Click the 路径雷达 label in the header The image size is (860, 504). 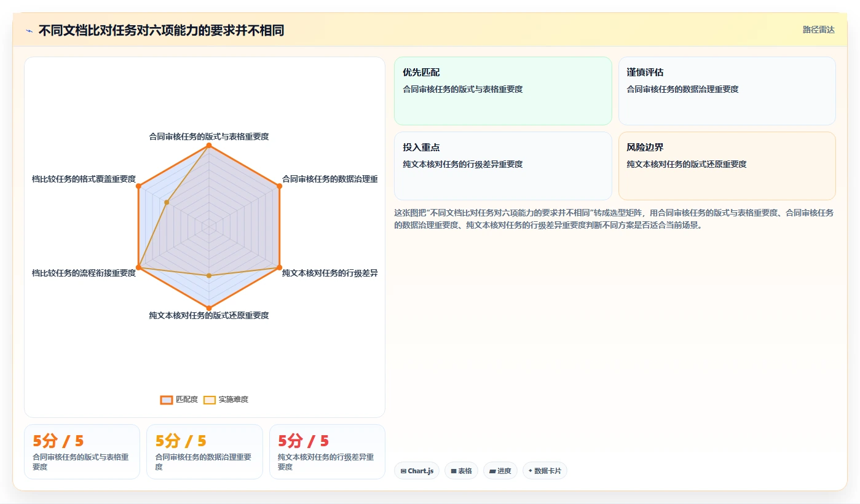818,30
